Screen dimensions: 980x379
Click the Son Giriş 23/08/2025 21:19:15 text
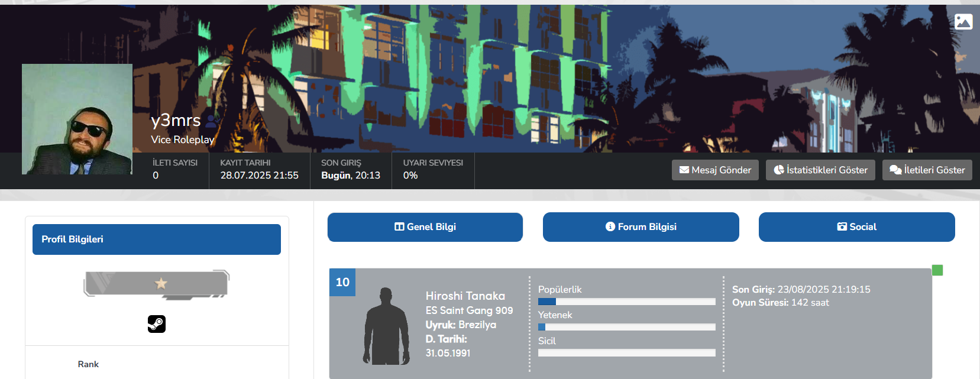pos(801,289)
